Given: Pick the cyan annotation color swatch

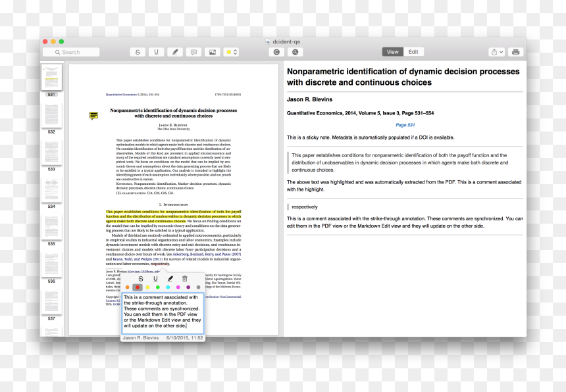Looking at the screenshot, I should pyautogui.click(x=168, y=287).
